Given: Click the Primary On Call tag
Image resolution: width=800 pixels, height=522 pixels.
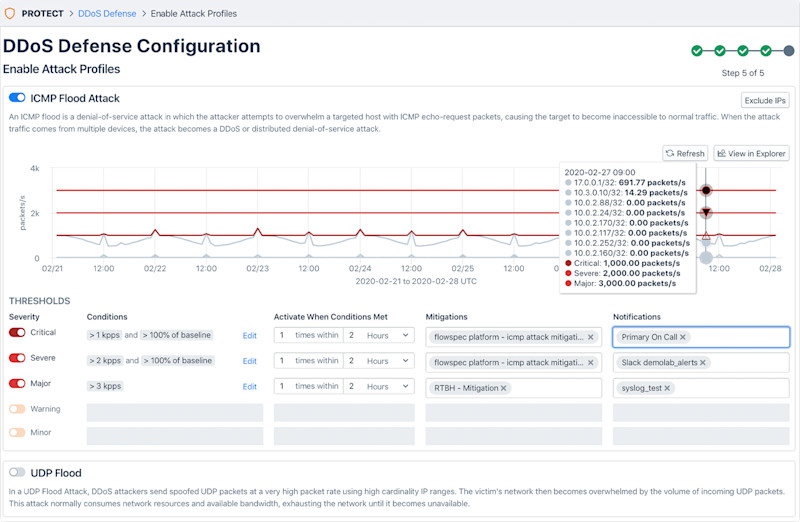Looking at the screenshot, I should [x=653, y=337].
